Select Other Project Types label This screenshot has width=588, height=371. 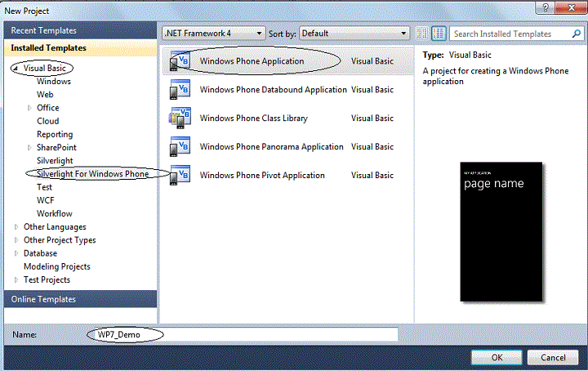pos(60,240)
